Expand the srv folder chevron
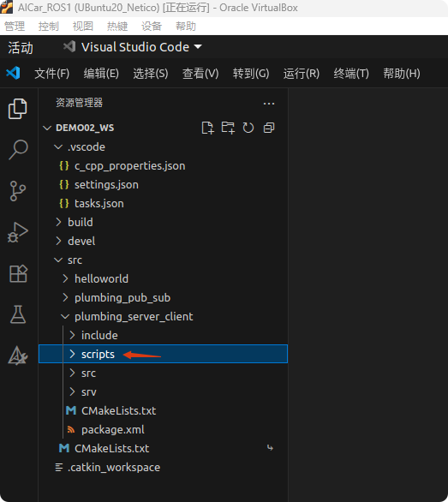Viewport: 448px width, 502px height. tap(72, 391)
